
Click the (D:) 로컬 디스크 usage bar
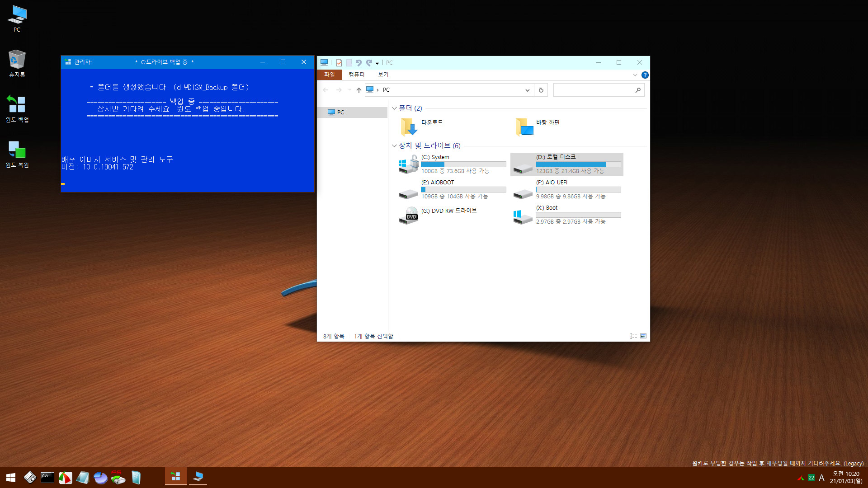[578, 164]
